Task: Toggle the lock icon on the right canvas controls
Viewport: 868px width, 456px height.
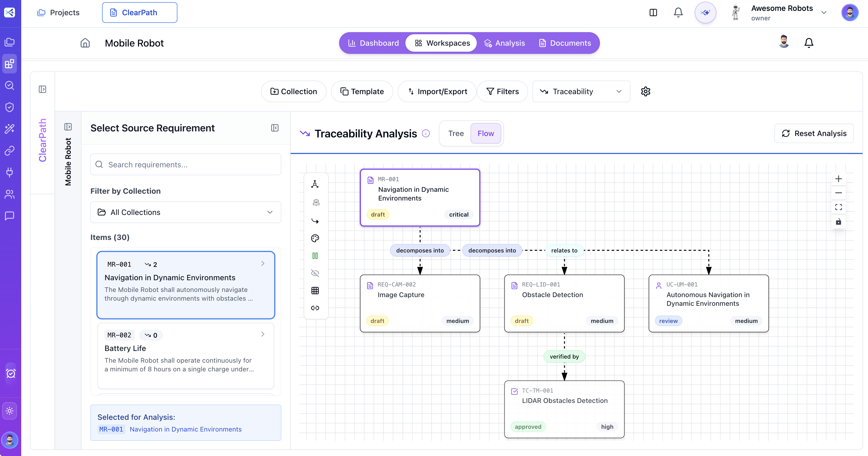Action: tap(839, 222)
